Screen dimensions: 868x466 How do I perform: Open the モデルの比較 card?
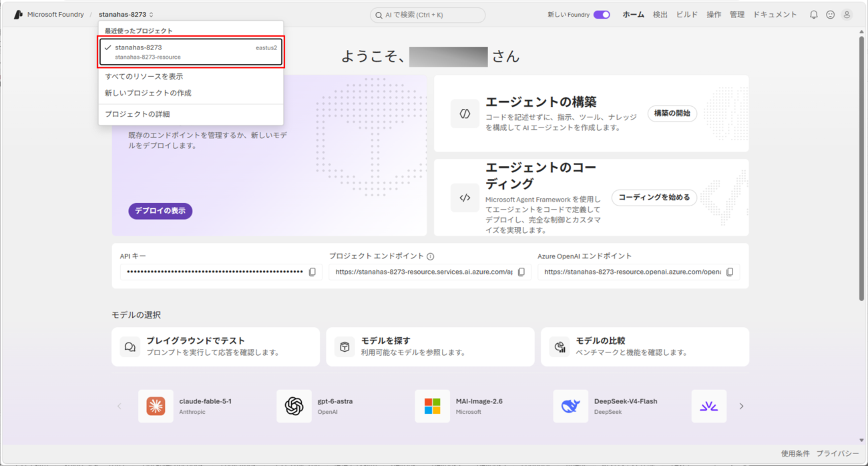644,346
